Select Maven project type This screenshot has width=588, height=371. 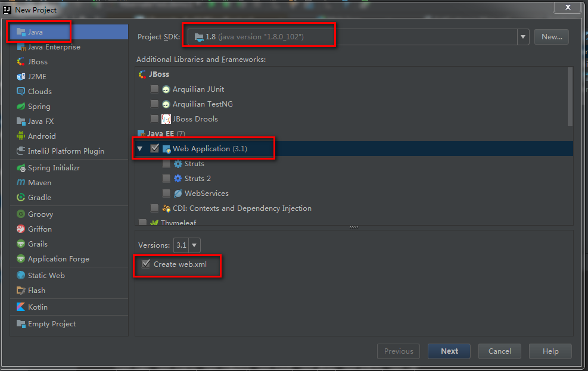tap(69, 182)
